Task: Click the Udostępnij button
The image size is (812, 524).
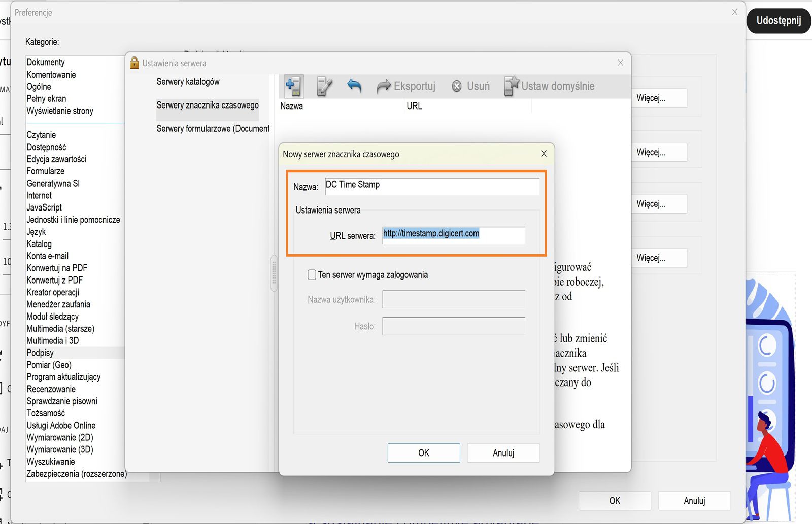Action: [779, 21]
